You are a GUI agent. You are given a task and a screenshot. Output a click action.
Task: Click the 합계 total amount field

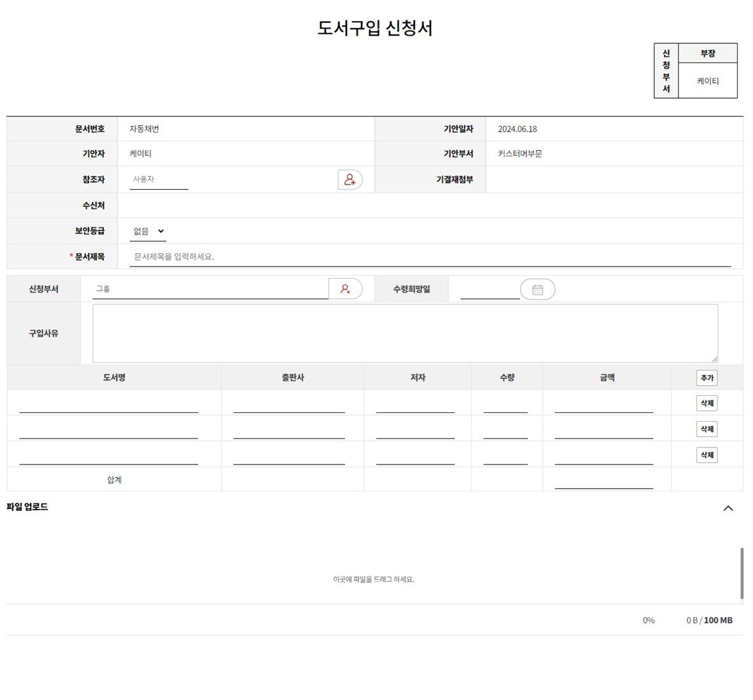point(604,480)
